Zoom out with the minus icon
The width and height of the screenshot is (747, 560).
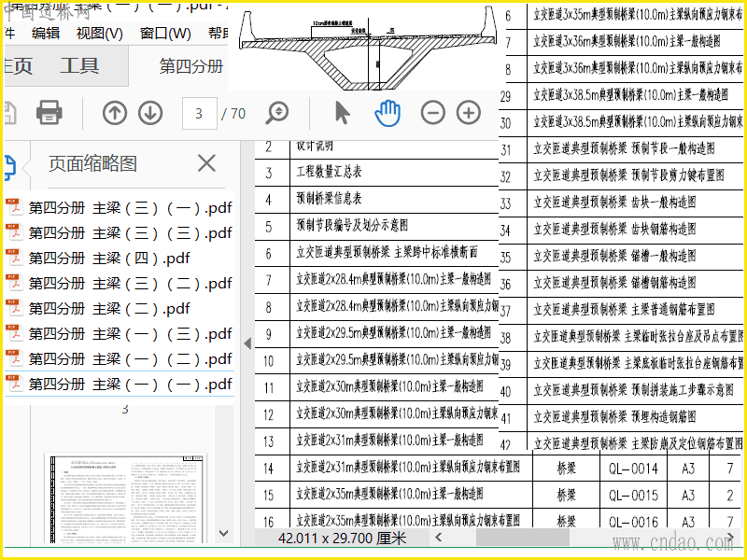(x=433, y=113)
